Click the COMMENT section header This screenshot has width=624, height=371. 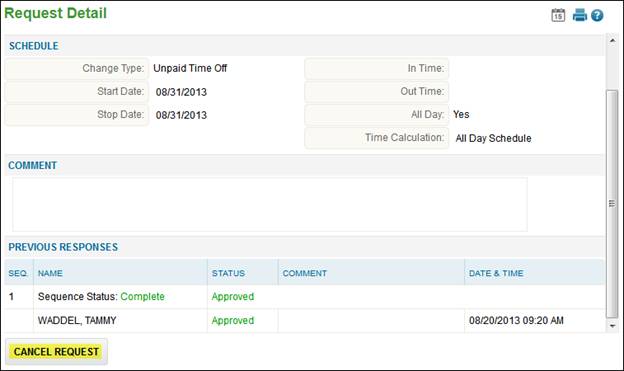click(x=33, y=165)
